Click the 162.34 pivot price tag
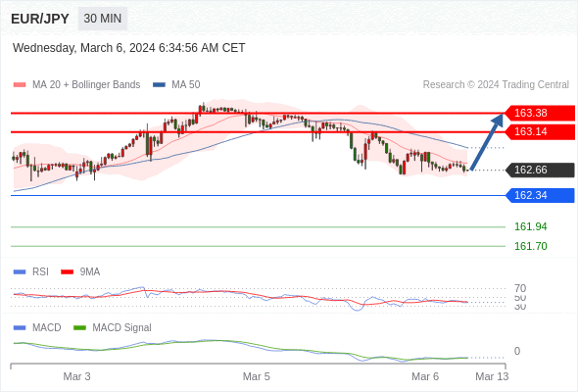The width and height of the screenshot is (578, 392). [539, 195]
